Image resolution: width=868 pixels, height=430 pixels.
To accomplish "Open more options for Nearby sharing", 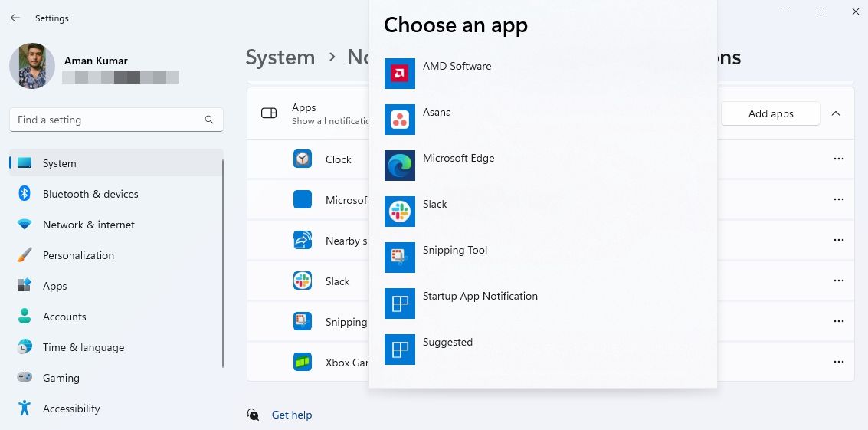I will [839, 240].
